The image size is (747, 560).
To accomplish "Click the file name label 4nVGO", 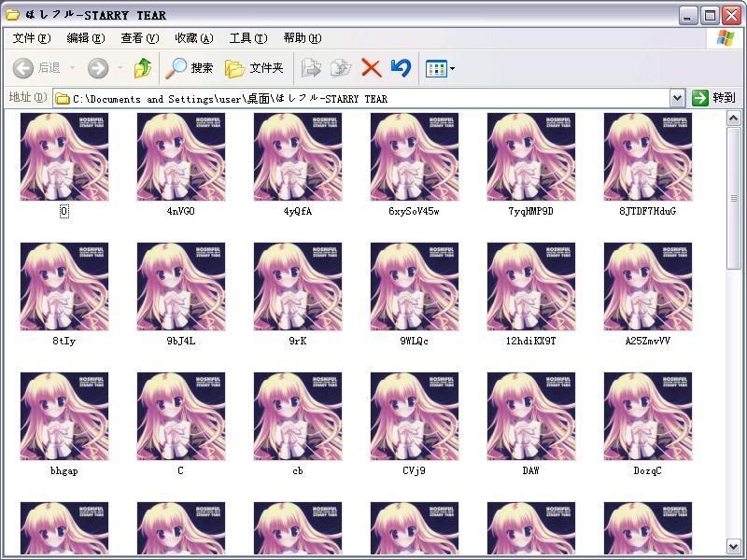I will click(181, 211).
